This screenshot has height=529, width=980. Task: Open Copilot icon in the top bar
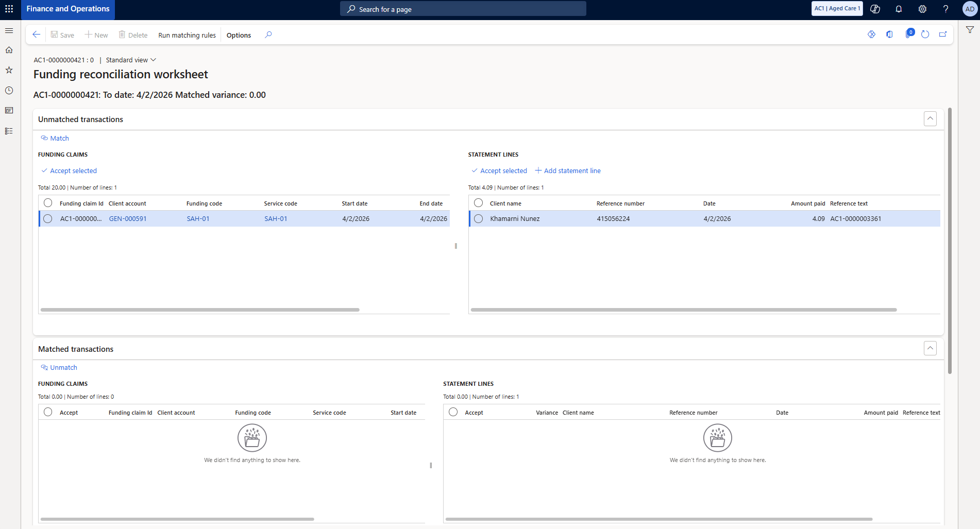pos(875,9)
